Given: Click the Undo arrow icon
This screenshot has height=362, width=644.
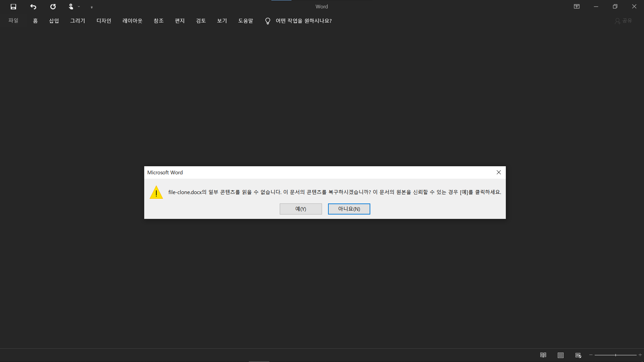Looking at the screenshot, I should pyautogui.click(x=33, y=7).
